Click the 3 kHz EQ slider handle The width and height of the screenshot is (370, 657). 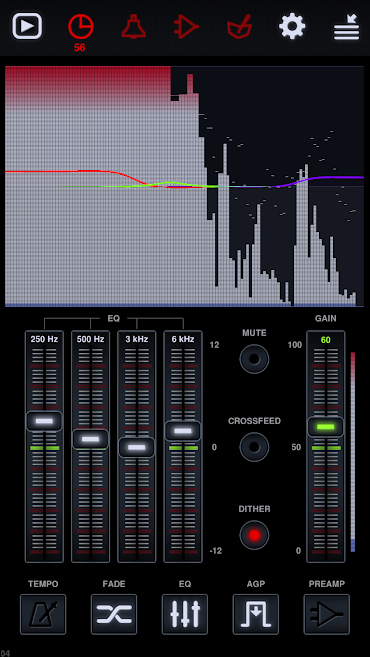[x=137, y=447]
